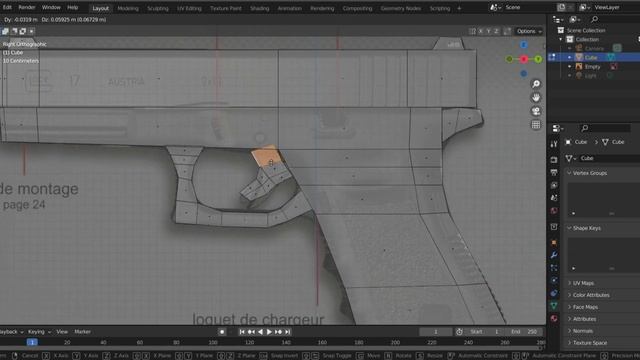Expand the UV Maps panel
The height and width of the screenshot is (360, 640).
pyautogui.click(x=569, y=283)
